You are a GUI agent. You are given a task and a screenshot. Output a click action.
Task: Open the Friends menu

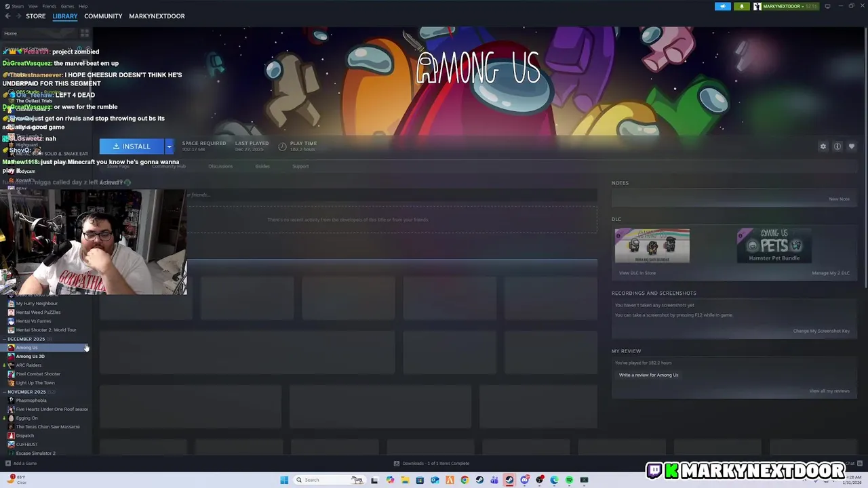coord(50,6)
